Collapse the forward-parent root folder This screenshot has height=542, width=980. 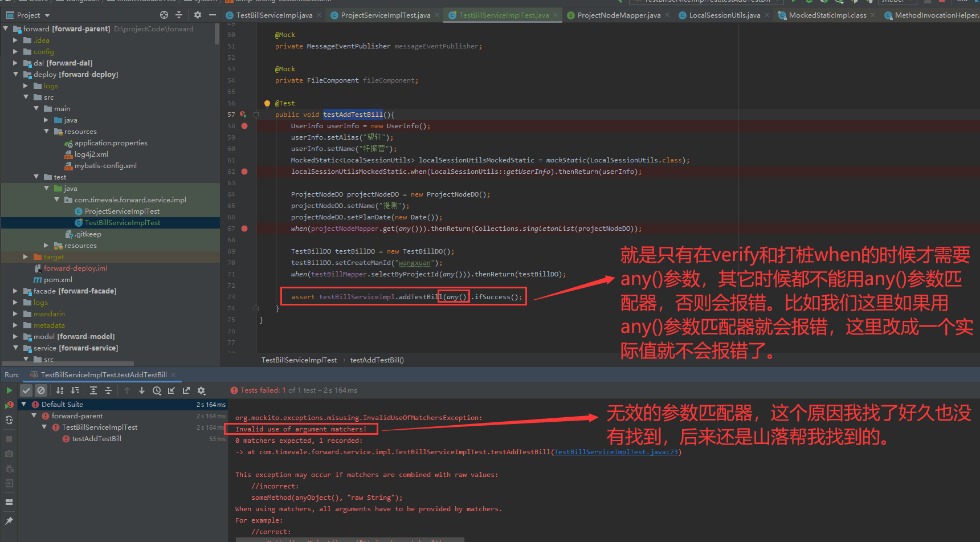tap(6, 28)
